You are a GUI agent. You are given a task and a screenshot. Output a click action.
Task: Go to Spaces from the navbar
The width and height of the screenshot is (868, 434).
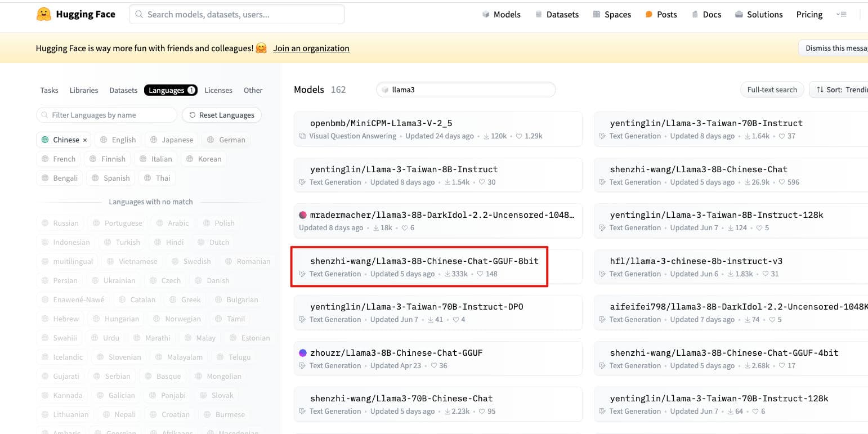tap(611, 15)
